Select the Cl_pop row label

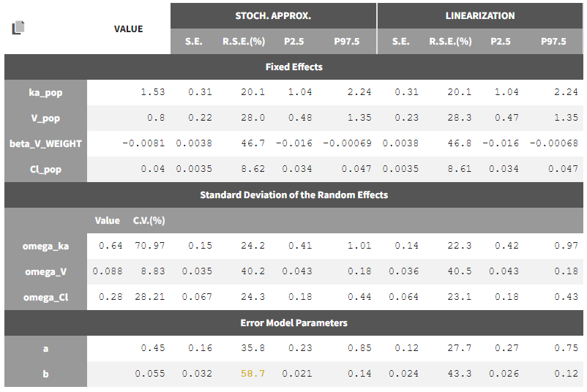45,169
